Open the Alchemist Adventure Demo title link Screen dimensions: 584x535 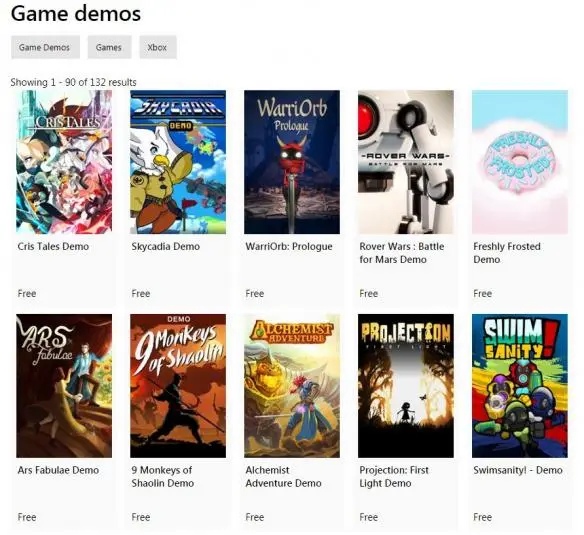283,477
